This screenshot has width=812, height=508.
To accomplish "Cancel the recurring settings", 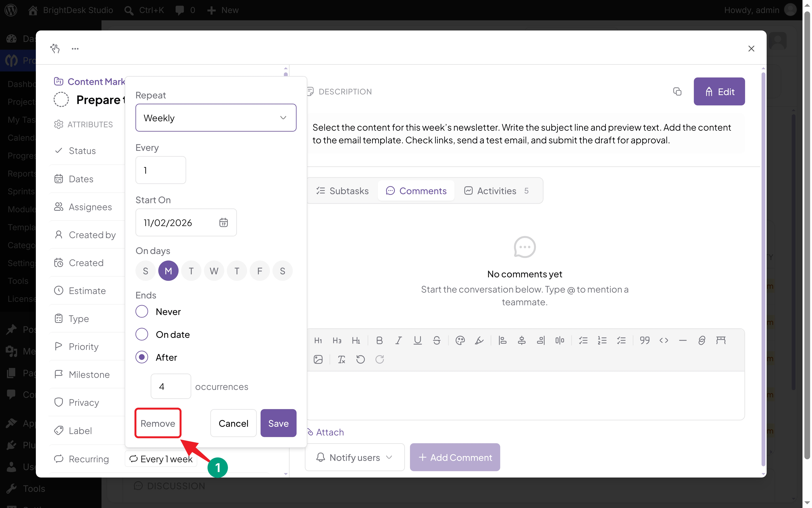I will pyautogui.click(x=234, y=423).
